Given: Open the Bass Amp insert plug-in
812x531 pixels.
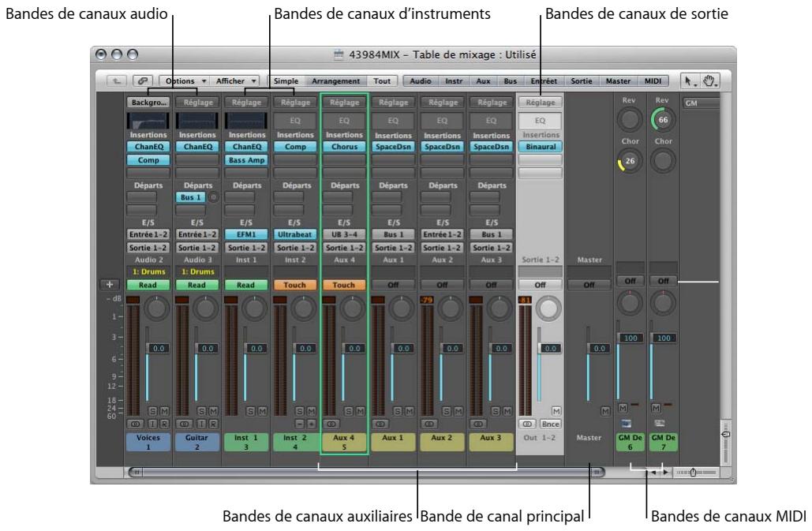Looking at the screenshot, I should coord(246,160).
